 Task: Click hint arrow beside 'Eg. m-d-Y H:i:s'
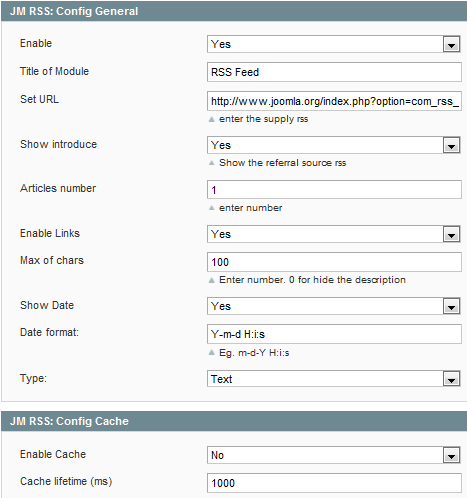pyautogui.click(x=211, y=353)
